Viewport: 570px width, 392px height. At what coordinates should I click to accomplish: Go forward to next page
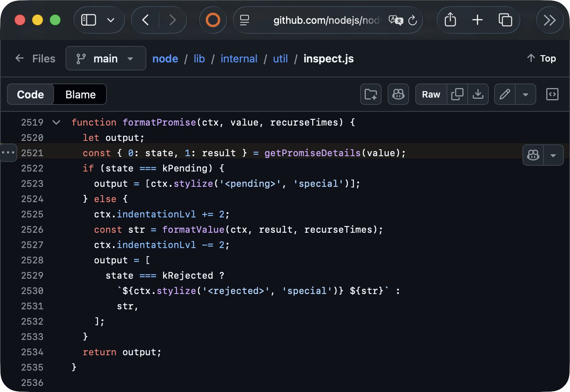[172, 20]
